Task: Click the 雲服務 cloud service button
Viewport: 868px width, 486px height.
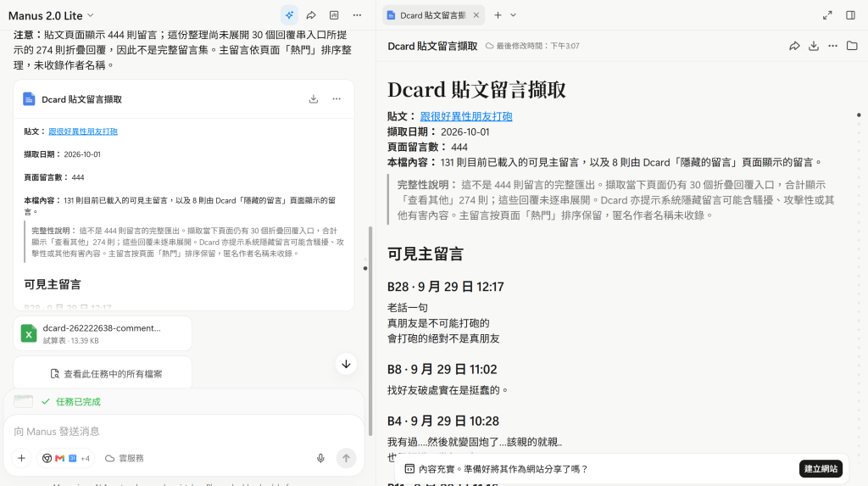Action: [125, 458]
